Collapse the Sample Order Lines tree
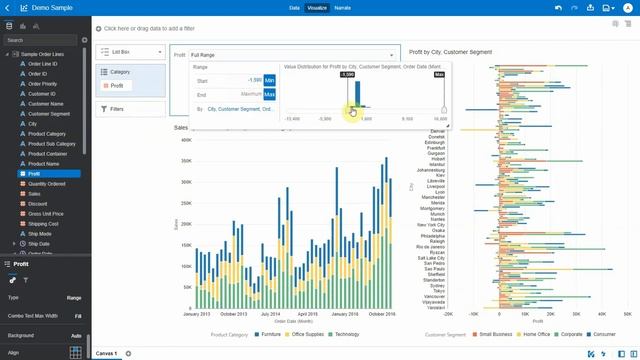Screen dimensions: 640x360 [x=7, y=54]
